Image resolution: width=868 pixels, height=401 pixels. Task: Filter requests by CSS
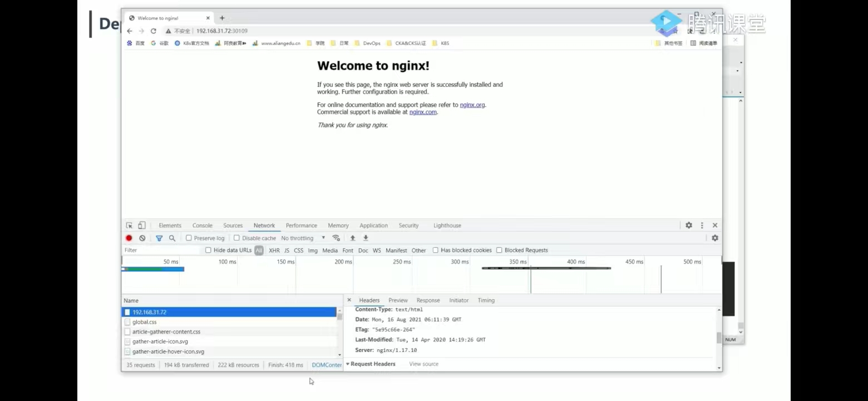click(x=299, y=251)
